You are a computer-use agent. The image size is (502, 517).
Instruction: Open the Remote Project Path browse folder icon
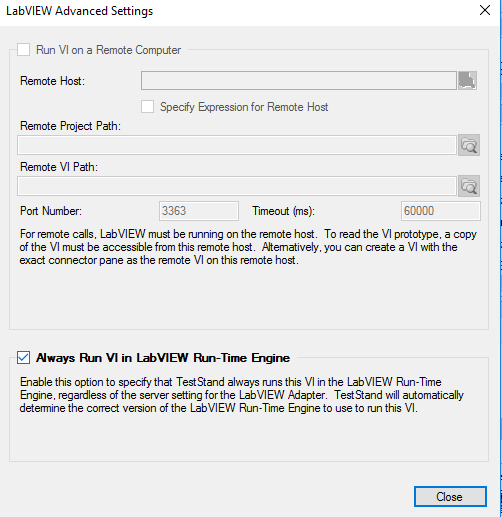pyautogui.click(x=469, y=145)
